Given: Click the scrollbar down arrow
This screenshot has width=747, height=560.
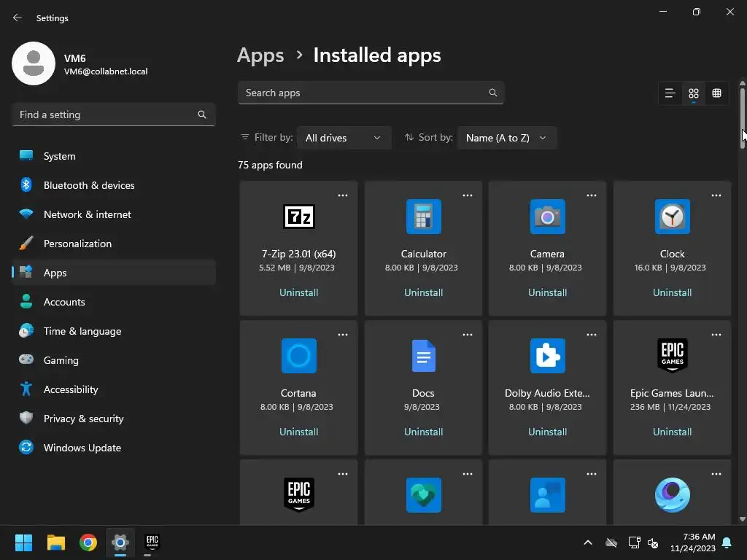Looking at the screenshot, I should (x=742, y=519).
